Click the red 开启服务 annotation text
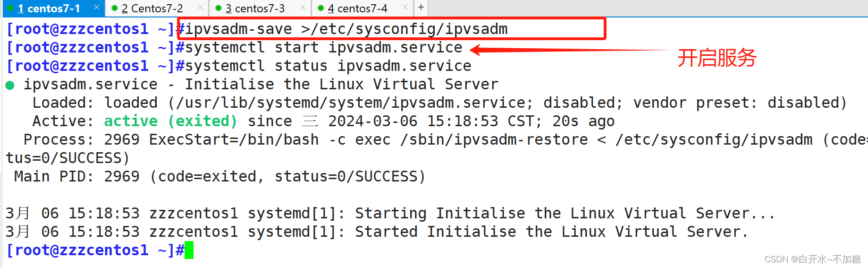 [716, 58]
